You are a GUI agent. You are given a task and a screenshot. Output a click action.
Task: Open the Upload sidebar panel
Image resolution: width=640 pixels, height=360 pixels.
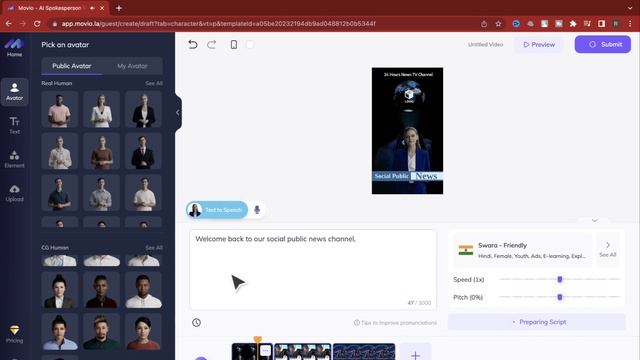pyautogui.click(x=14, y=193)
